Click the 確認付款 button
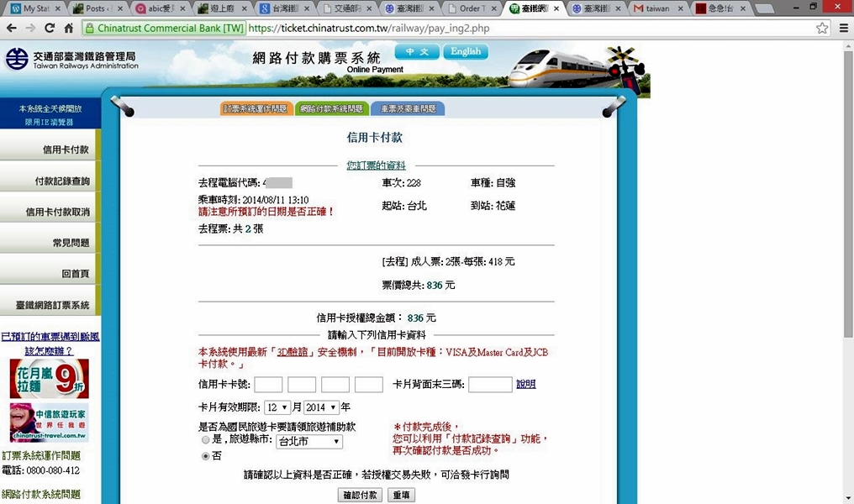The width and height of the screenshot is (854, 504). 360,495
